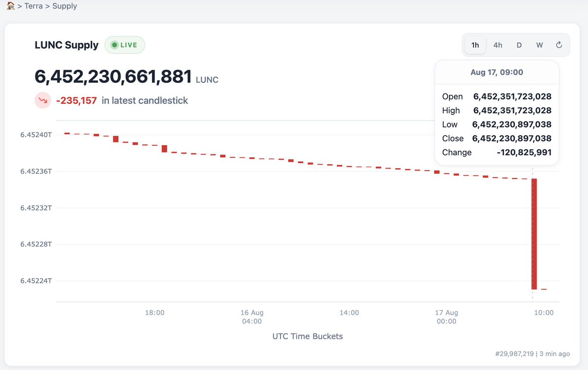Screen dimensions: 588x370
Task: Click the Open value 6,452,351,723,028
Action: (512, 97)
